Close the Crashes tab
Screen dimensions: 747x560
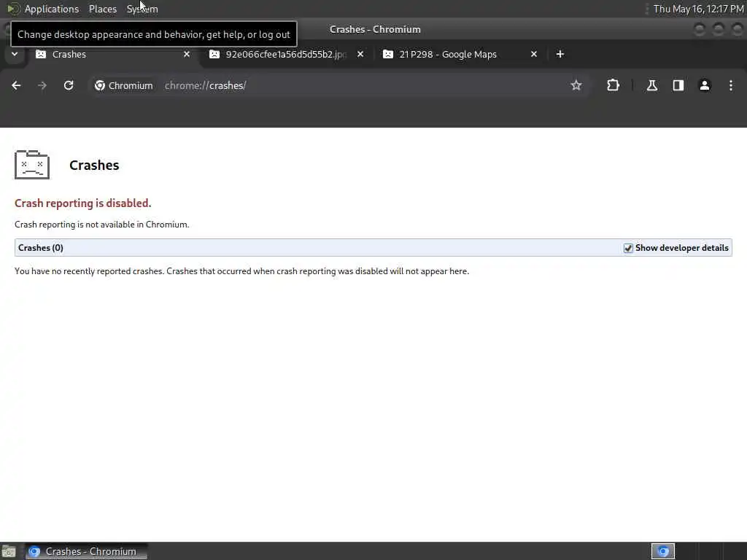click(187, 54)
